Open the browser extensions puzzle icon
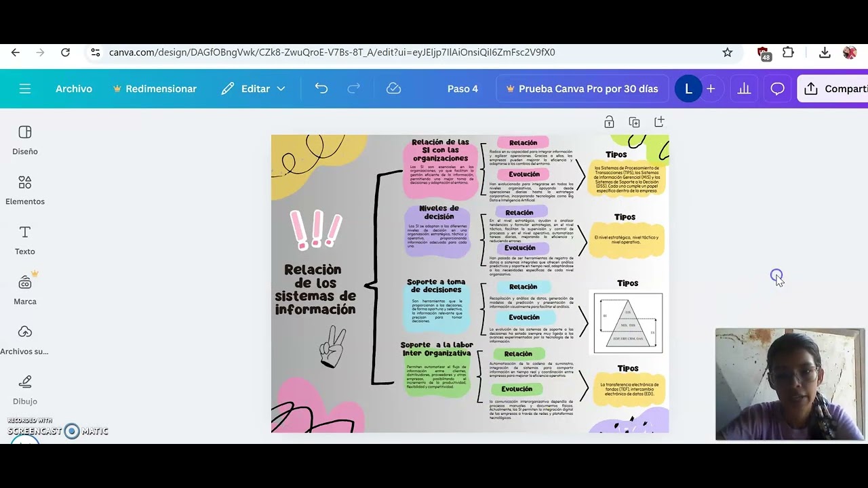Viewport: 868px width, 488px height. pyautogui.click(x=788, y=52)
